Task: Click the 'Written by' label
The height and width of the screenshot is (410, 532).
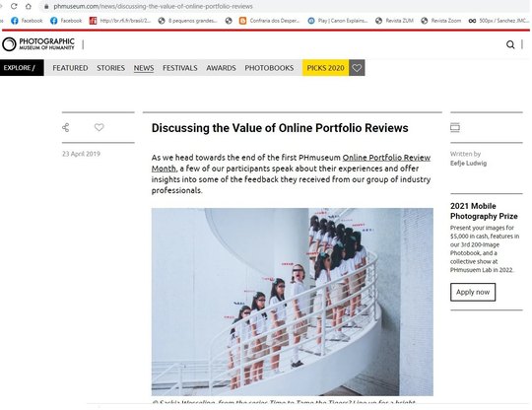Action: pos(465,154)
